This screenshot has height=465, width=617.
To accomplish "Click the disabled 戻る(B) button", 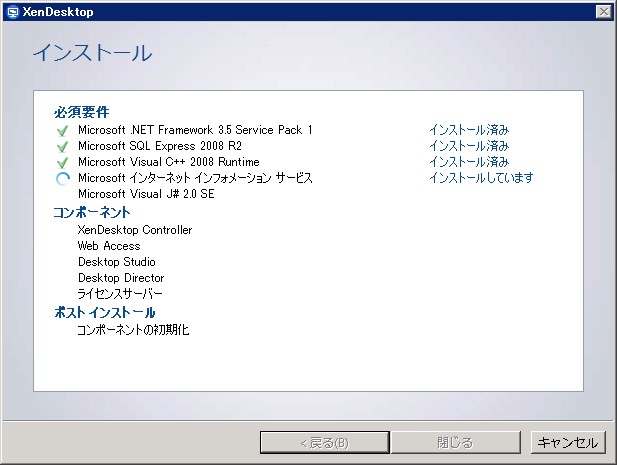I will click(x=324, y=442).
